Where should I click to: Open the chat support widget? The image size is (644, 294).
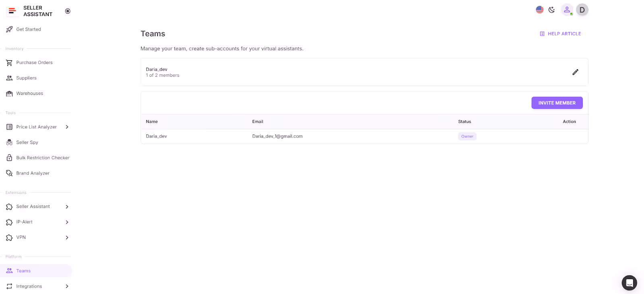point(629,283)
